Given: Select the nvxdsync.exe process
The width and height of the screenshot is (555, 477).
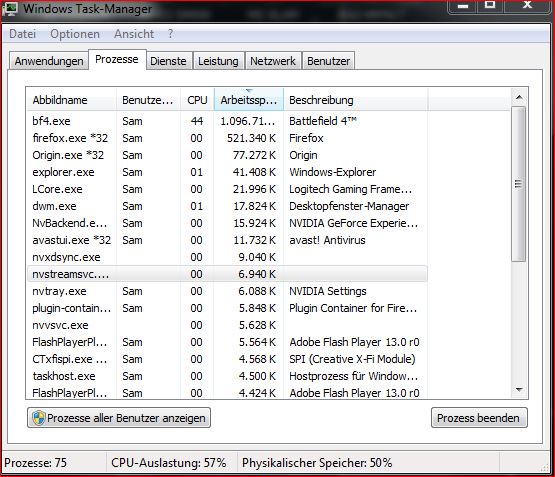Looking at the screenshot, I should click(x=227, y=257).
